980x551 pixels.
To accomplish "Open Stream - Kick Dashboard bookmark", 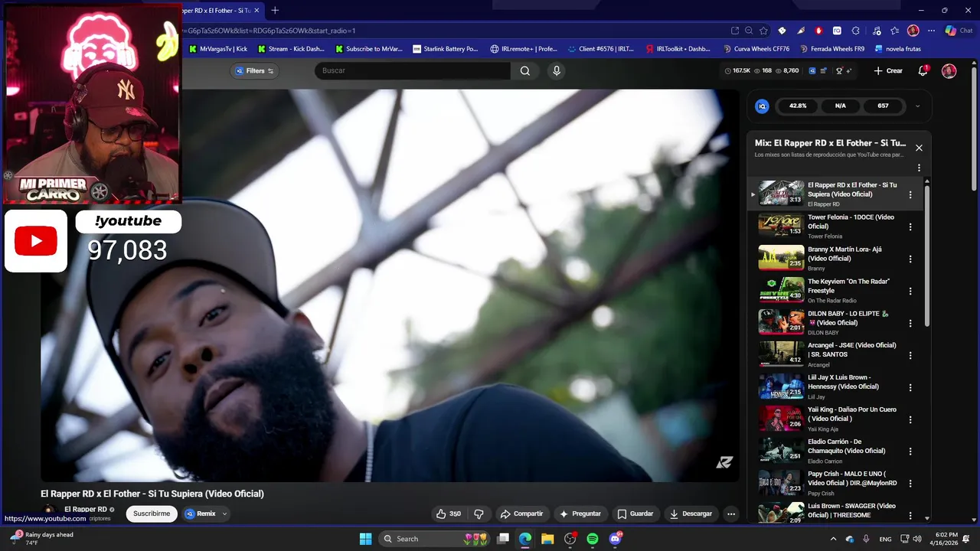I will (291, 48).
